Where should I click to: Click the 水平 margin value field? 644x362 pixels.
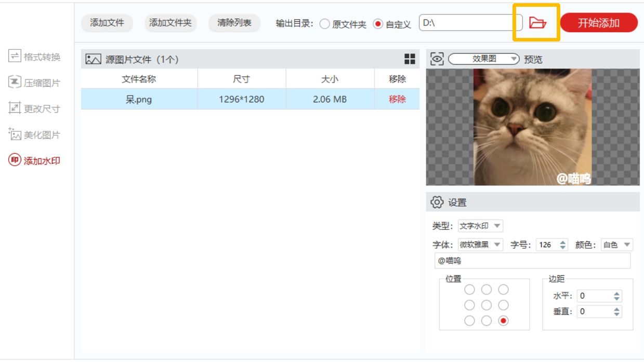595,296
